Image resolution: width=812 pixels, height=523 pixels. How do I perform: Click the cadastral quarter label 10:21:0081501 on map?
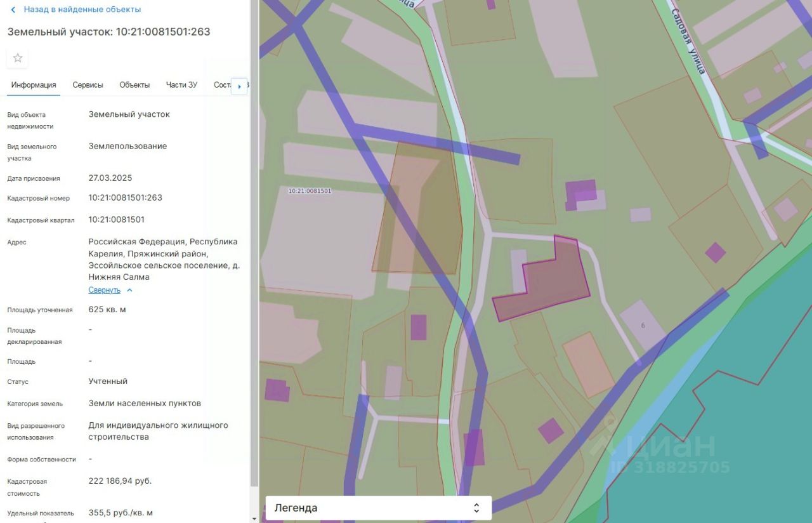[x=310, y=190]
